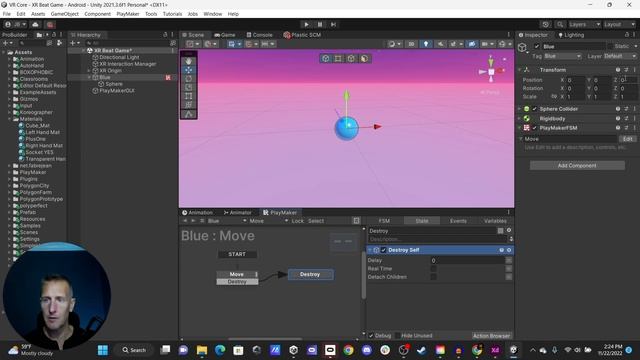The width and height of the screenshot is (640, 360).
Task: Toggle the Static checkbox in Inspector
Action: coord(610,47)
